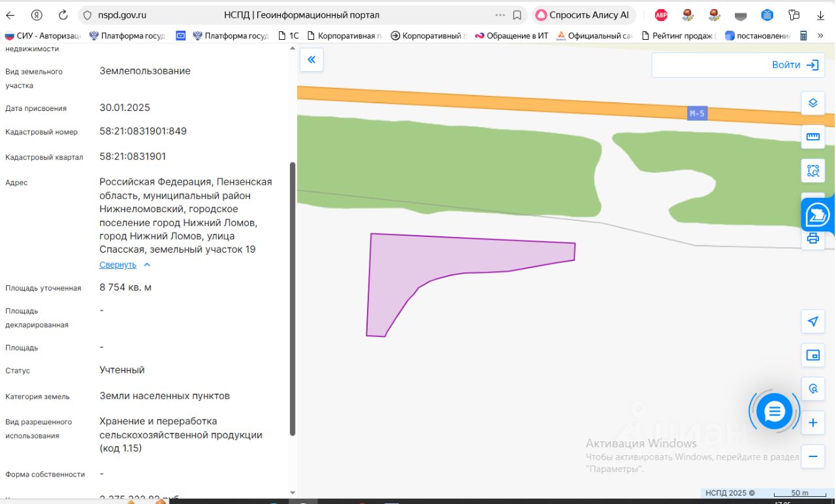Go back to previous page
The image size is (836, 504).
pyautogui.click(x=10, y=15)
